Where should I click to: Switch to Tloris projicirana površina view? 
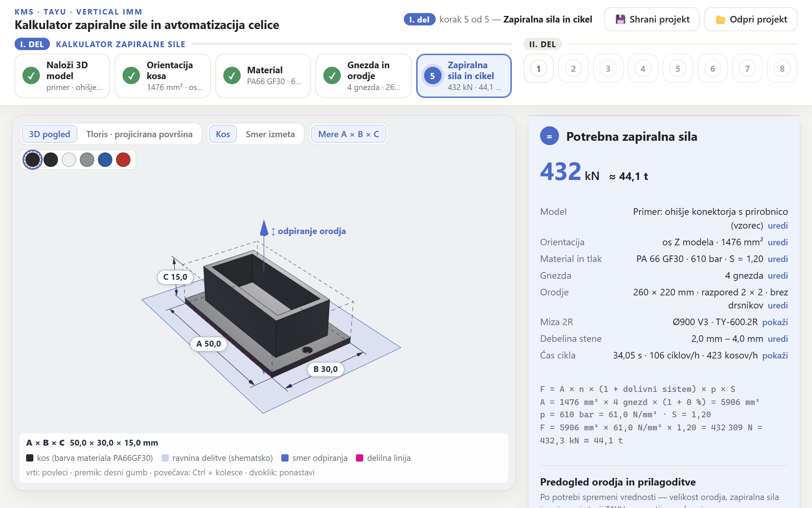[x=139, y=134]
